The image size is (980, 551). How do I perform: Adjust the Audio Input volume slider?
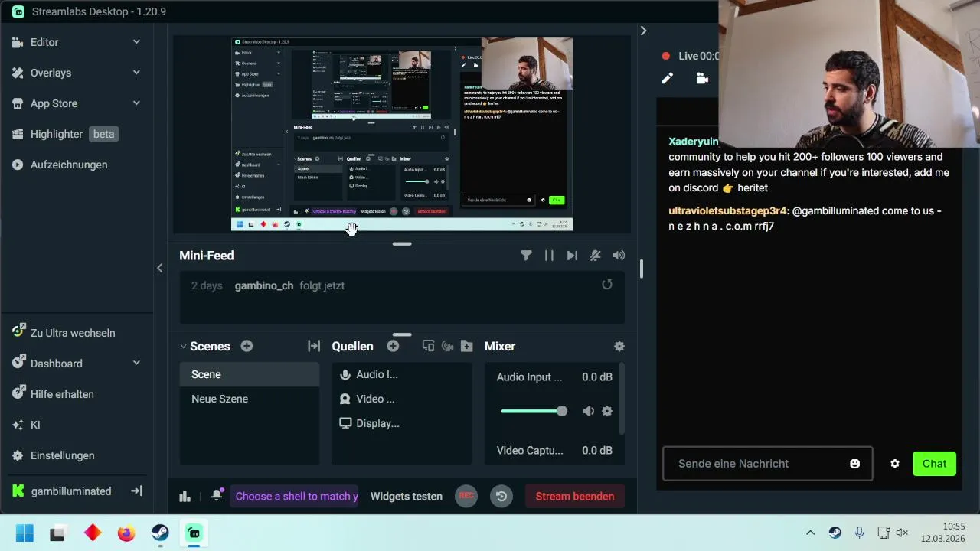click(x=534, y=411)
